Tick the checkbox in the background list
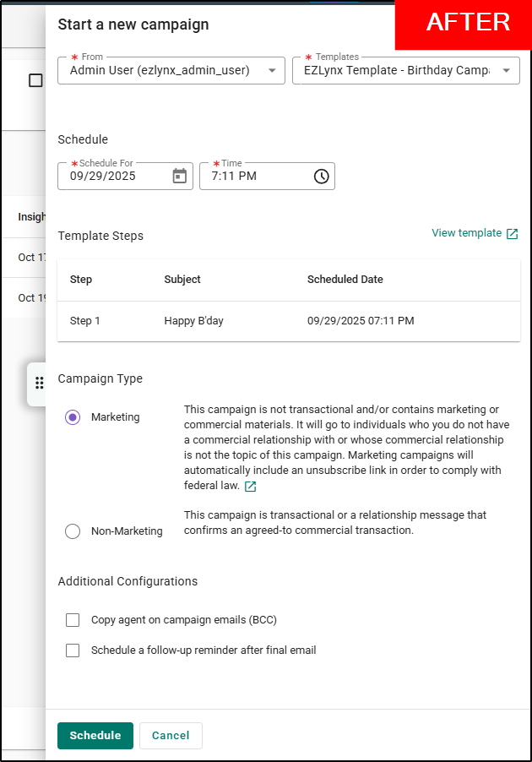 (x=35, y=80)
